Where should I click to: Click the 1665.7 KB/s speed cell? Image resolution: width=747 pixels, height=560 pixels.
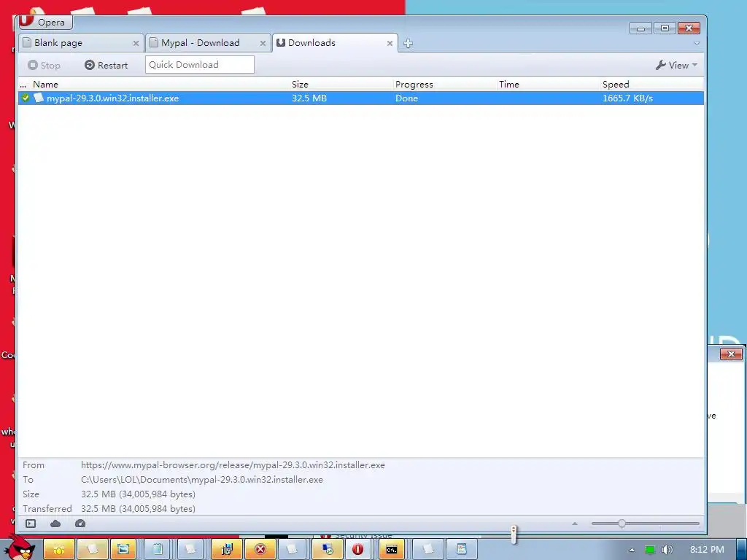point(627,98)
